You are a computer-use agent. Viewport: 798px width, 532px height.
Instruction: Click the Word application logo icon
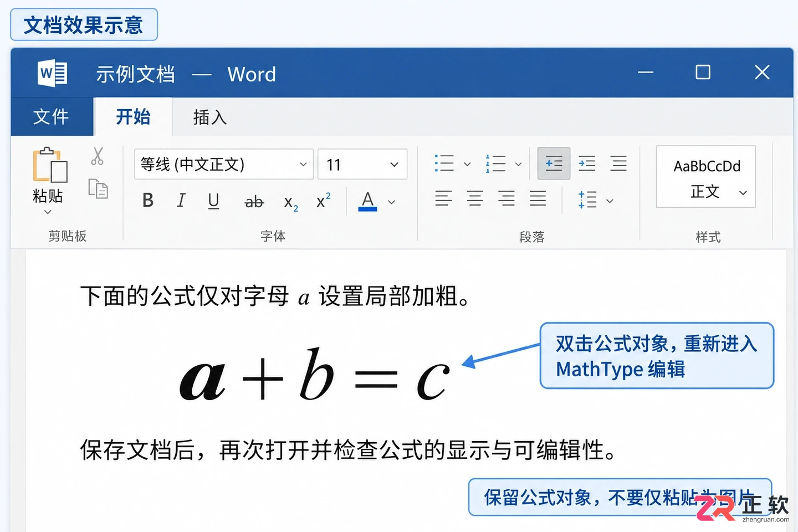[53, 74]
